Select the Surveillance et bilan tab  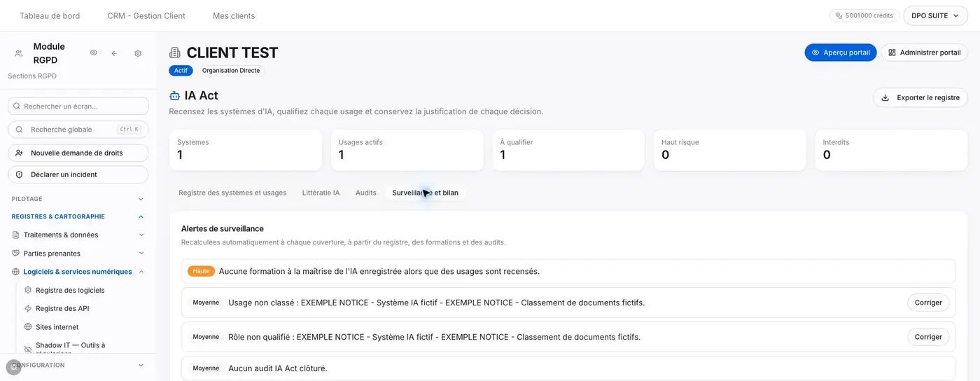pos(425,193)
